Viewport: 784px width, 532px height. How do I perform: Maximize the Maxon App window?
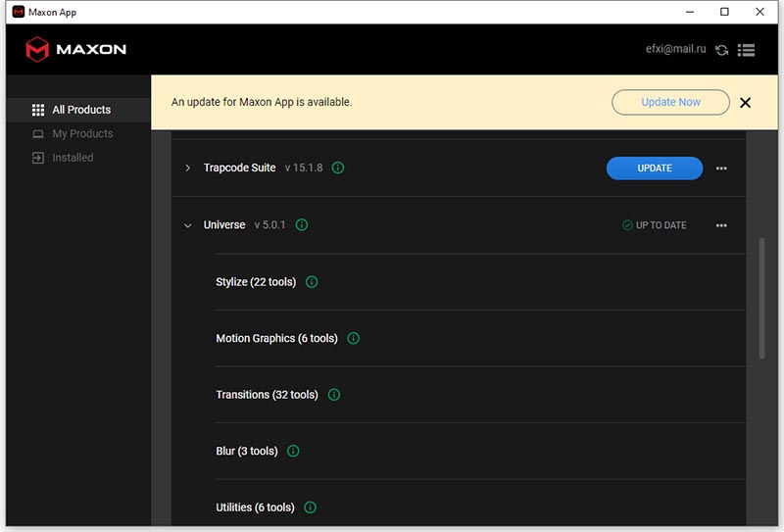[x=724, y=12]
